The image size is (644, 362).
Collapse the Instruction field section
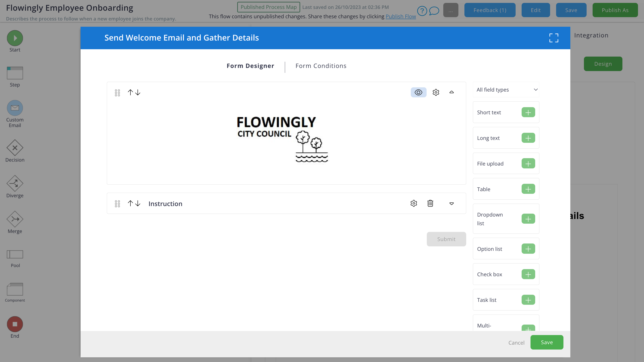coord(452,204)
